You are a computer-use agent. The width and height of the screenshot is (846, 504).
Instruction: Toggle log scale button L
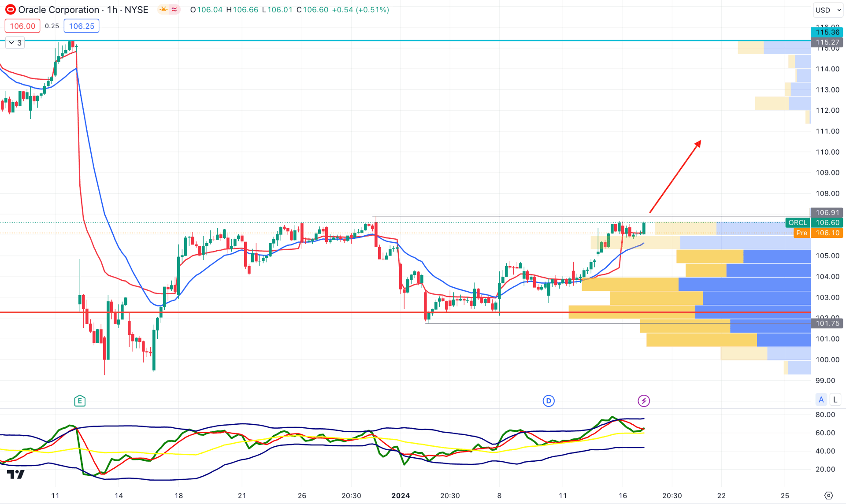click(835, 400)
